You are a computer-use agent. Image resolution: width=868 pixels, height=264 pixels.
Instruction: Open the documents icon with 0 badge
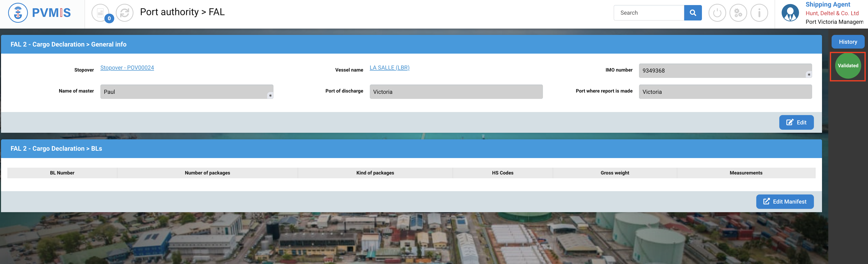(100, 13)
